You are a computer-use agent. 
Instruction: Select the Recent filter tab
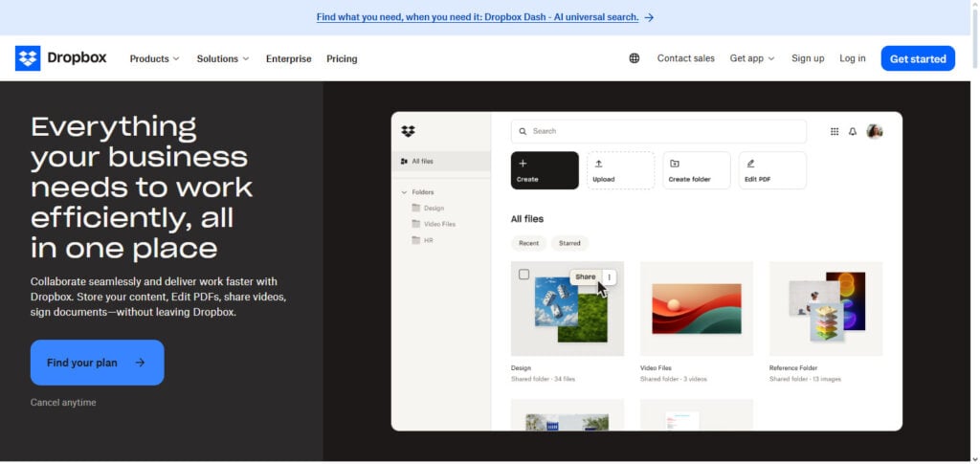click(x=528, y=243)
